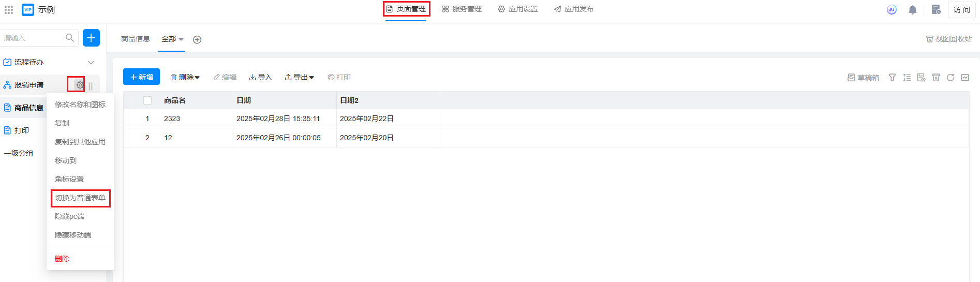Viewport: 980px width, 282px height.
Task: Click the blue plus add-page button
Action: coord(91,38)
